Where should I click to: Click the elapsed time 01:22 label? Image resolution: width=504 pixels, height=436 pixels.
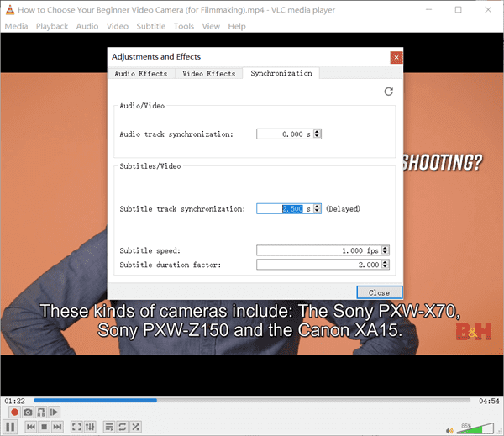[x=14, y=401]
